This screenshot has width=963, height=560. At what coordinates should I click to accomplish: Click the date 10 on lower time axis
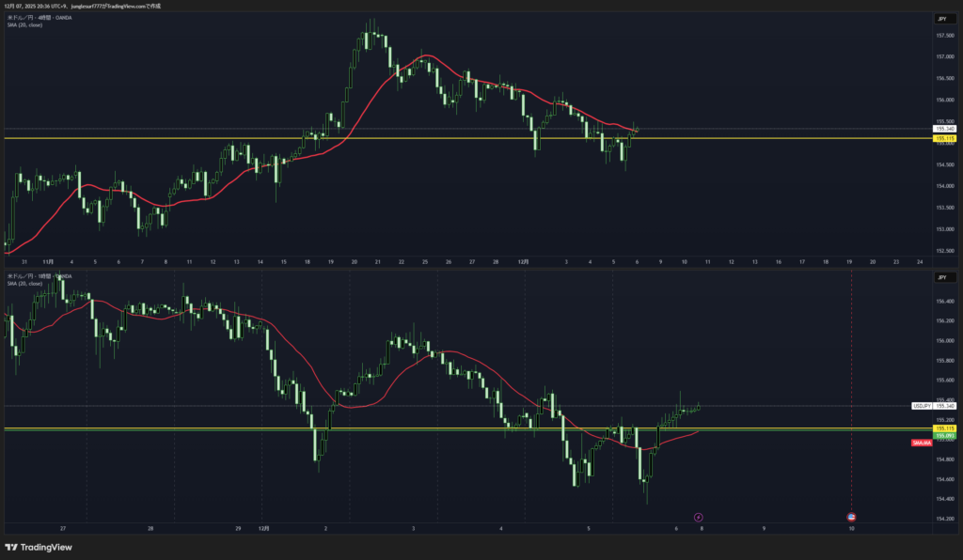pyautogui.click(x=851, y=529)
